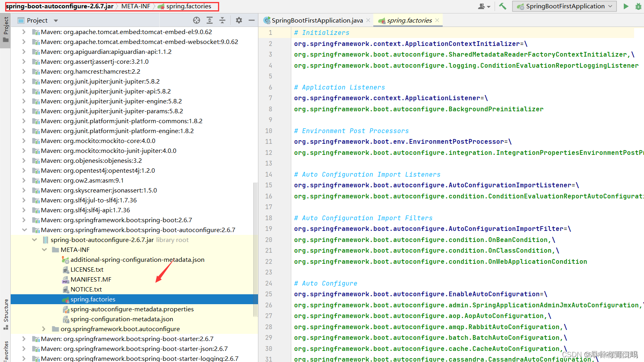The width and height of the screenshot is (644, 362).
Task: Click '# Auto Configure' comment line
Action: click(326, 283)
